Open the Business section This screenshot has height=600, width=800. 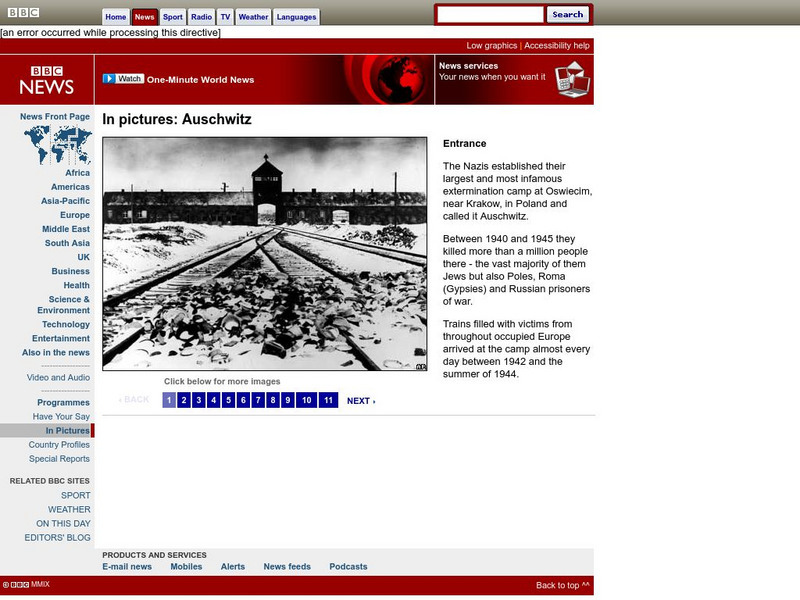click(x=70, y=271)
